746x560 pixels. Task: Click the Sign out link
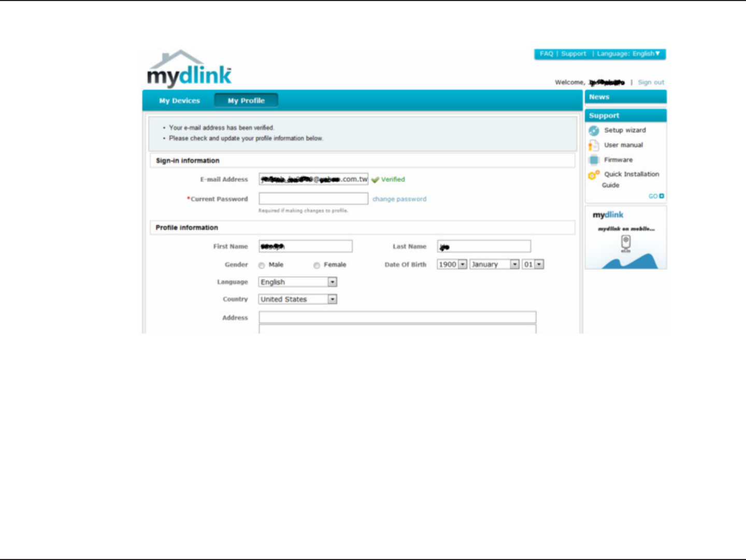[x=651, y=82]
